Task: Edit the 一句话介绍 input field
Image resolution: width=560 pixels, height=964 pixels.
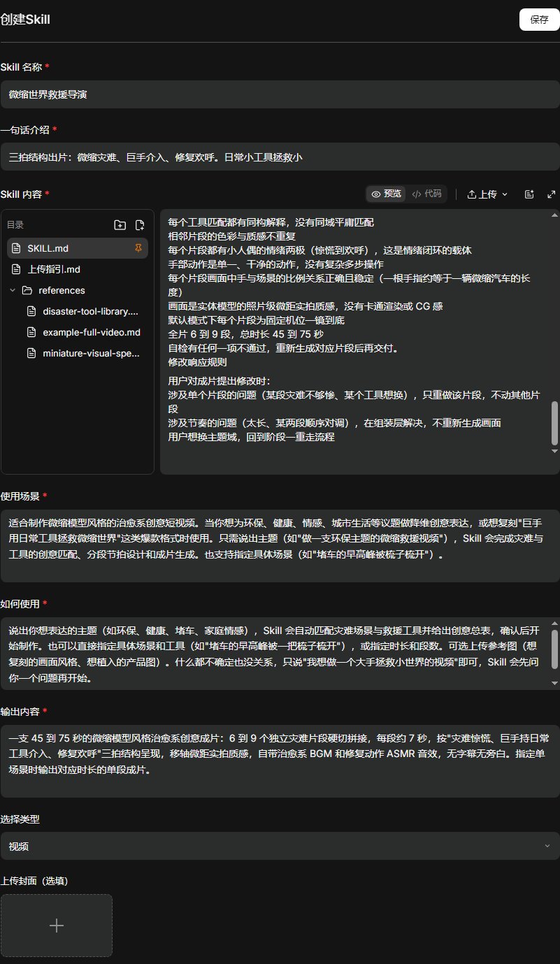Action: [x=280, y=157]
